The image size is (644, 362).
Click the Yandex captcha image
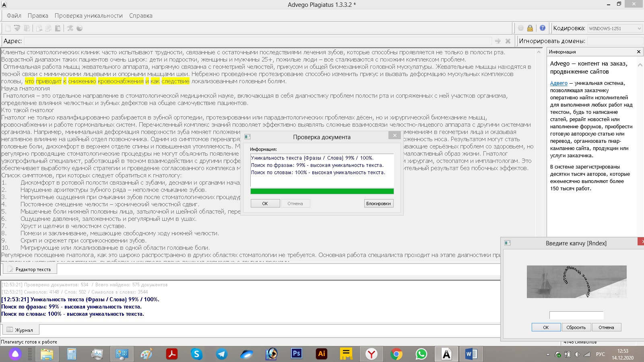[577, 282]
